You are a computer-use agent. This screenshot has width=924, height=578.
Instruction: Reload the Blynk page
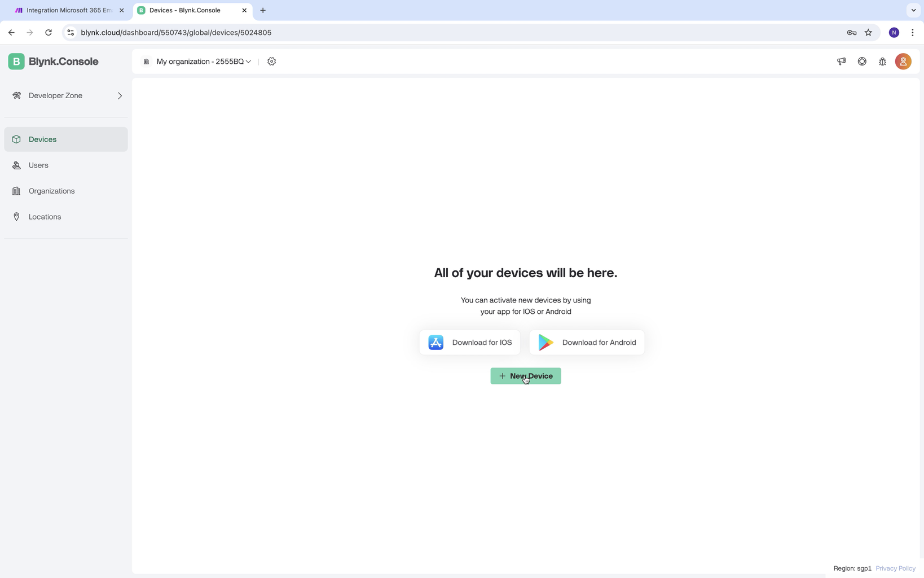pyautogui.click(x=49, y=33)
